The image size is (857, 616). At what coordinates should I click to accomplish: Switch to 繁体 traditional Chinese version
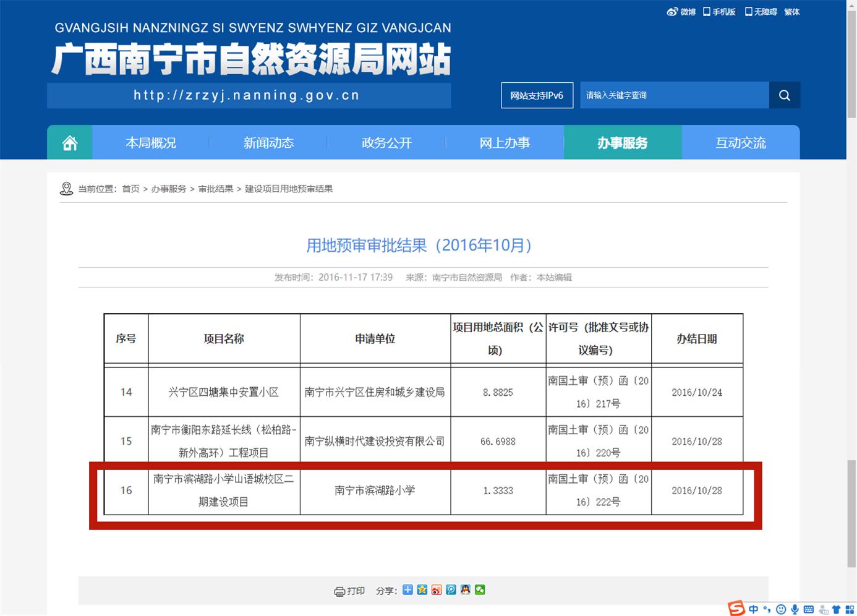[791, 12]
